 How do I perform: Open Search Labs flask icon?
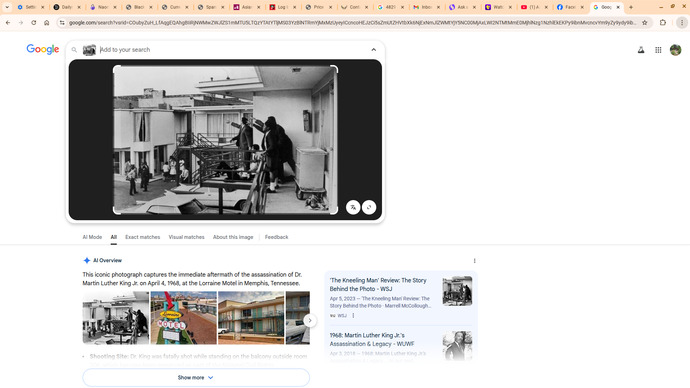pos(641,50)
